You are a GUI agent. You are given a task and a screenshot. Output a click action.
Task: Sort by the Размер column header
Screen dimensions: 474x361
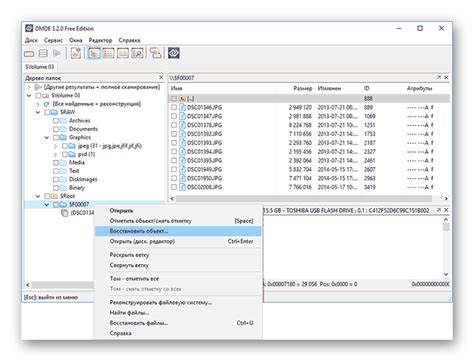coord(302,88)
